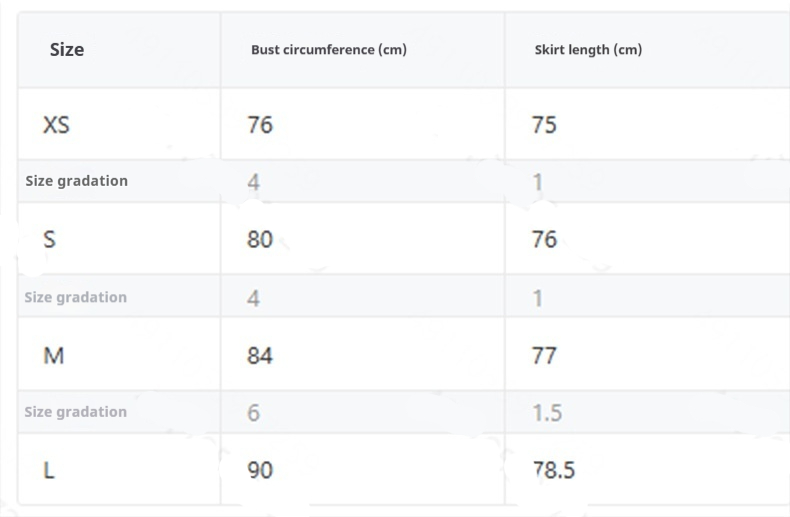Click the bust gradation value 6
This screenshot has width=790, height=517.
tap(254, 412)
